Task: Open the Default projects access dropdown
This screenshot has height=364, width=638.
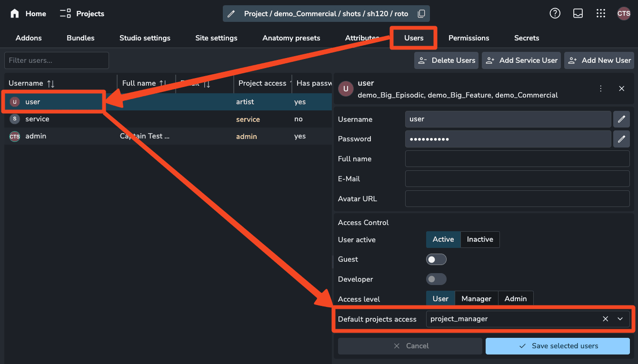Action: pyautogui.click(x=620, y=319)
